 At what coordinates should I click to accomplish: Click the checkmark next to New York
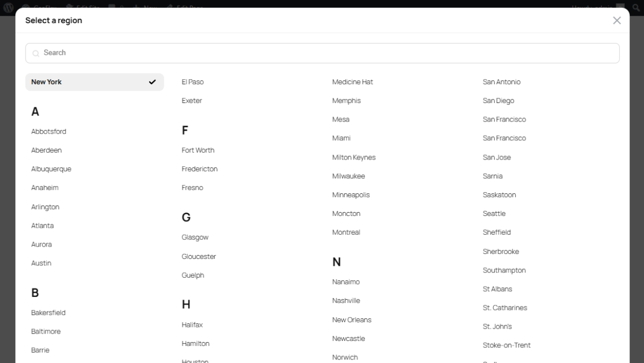click(x=152, y=82)
